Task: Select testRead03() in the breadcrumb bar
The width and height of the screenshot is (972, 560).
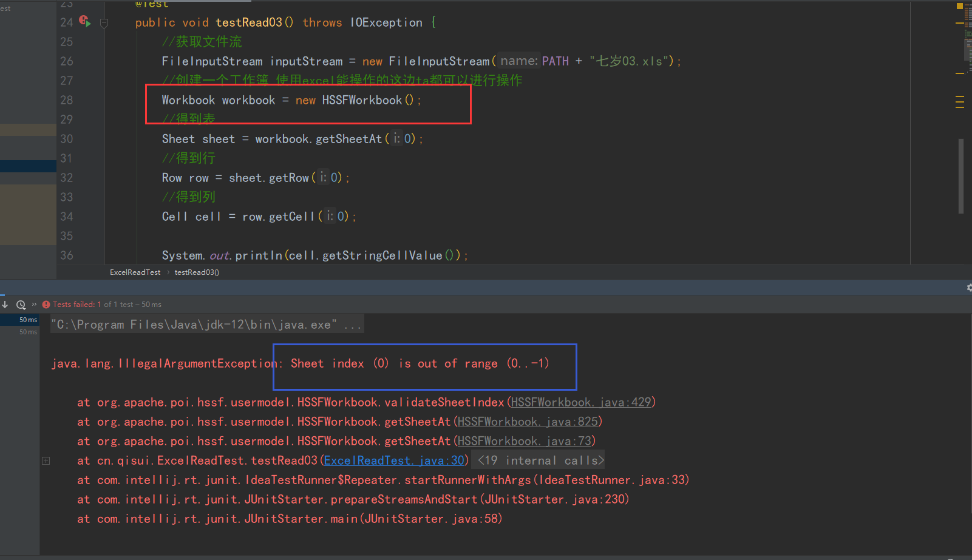Action: click(196, 272)
